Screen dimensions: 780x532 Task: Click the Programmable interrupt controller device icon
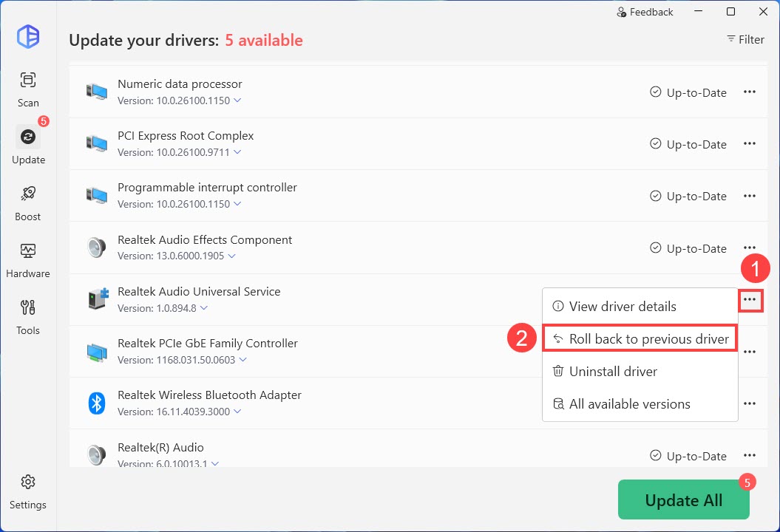coord(97,195)
